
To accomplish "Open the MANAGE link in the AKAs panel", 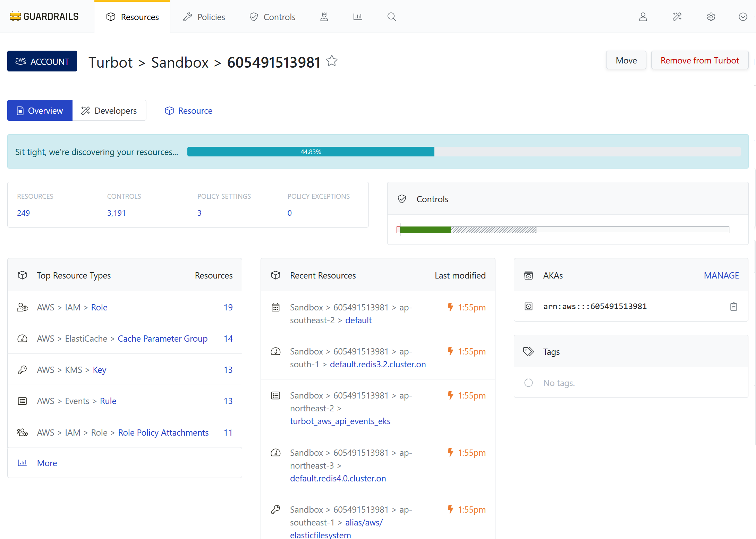I will (x=722, y=275).
